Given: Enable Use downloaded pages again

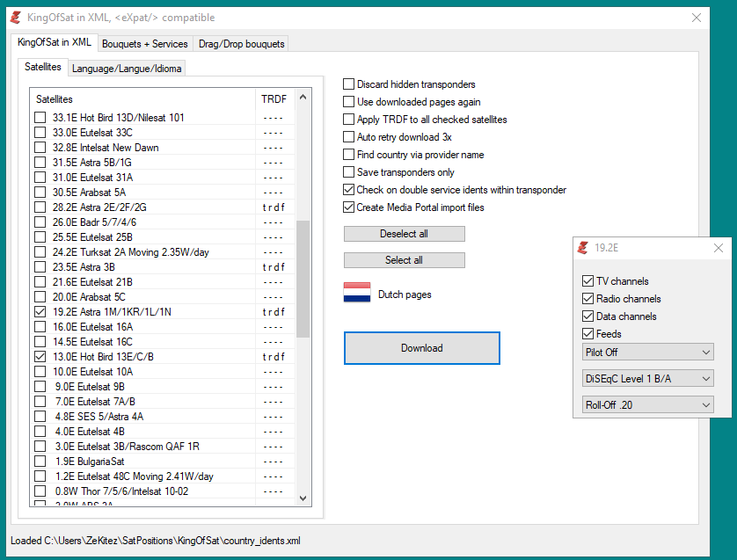Looking at the screenshot, I should [348, 101].
